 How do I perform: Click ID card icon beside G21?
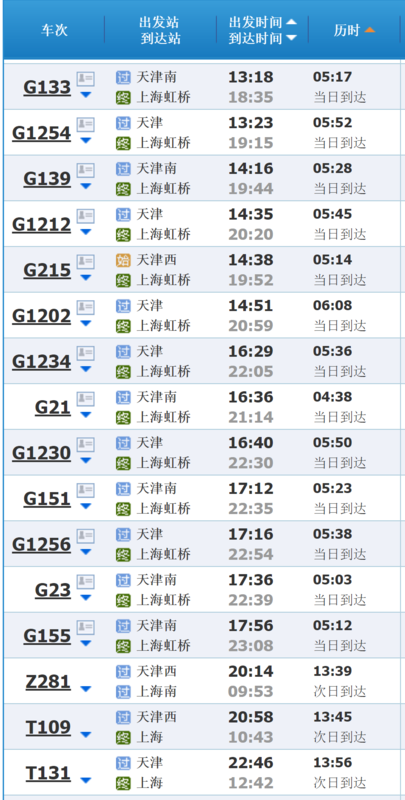(x=86, y=399)
